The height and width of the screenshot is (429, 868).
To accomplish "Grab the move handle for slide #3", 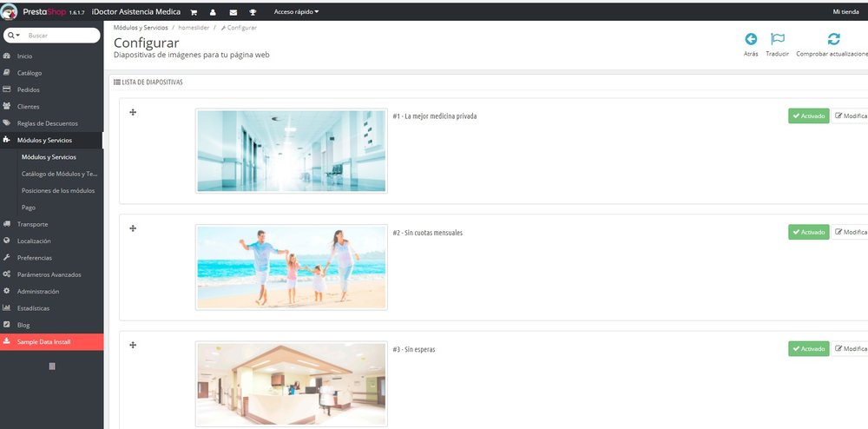I will point(133,345).
